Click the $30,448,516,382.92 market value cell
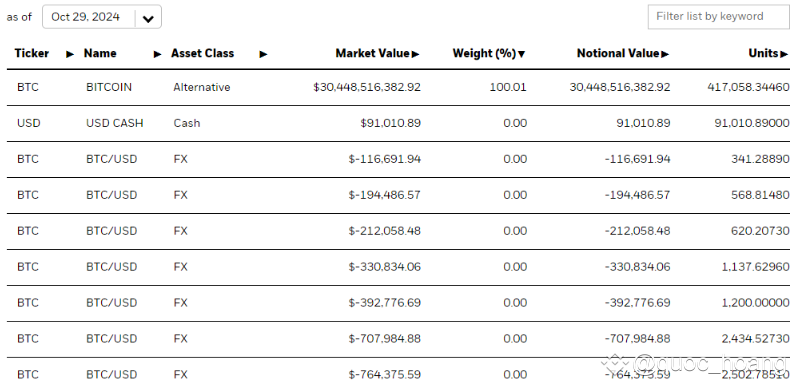This screenshot has height=385, width=795. [x=367, y=87]
